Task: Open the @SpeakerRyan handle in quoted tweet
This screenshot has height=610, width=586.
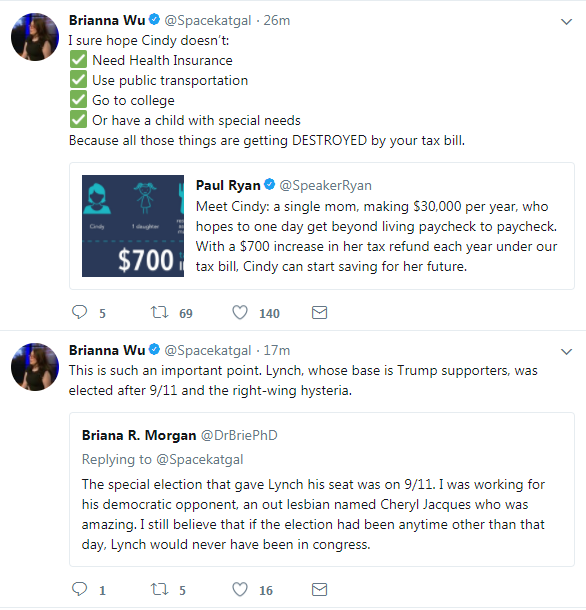Action: pyautogui.click(x=325, y=185)
